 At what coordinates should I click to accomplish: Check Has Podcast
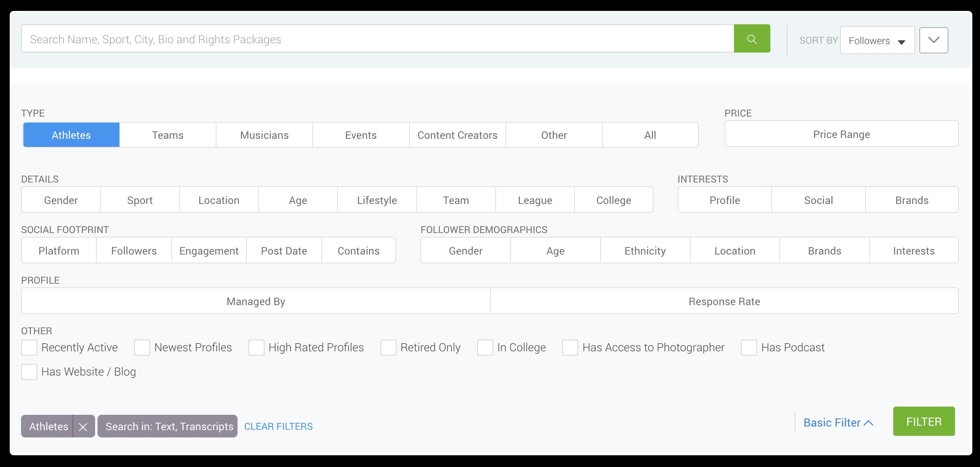point(748,347)
